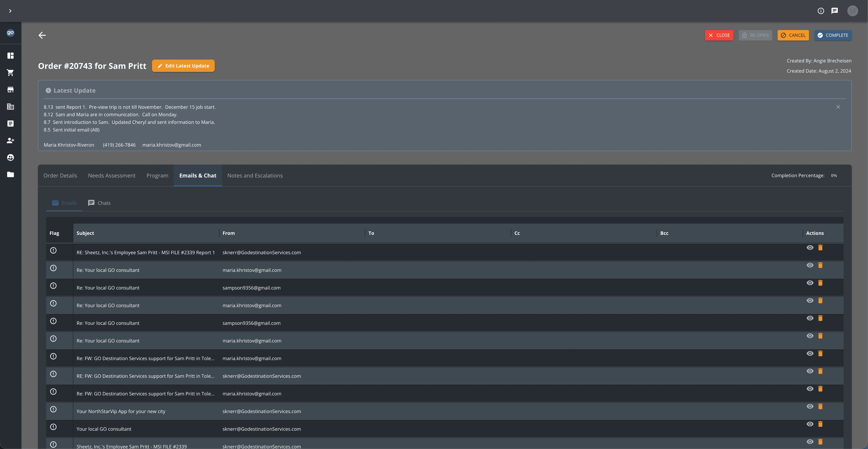Click the Edit Latest Update button
The width and height of the screenshot is (868, 449).
183,66
